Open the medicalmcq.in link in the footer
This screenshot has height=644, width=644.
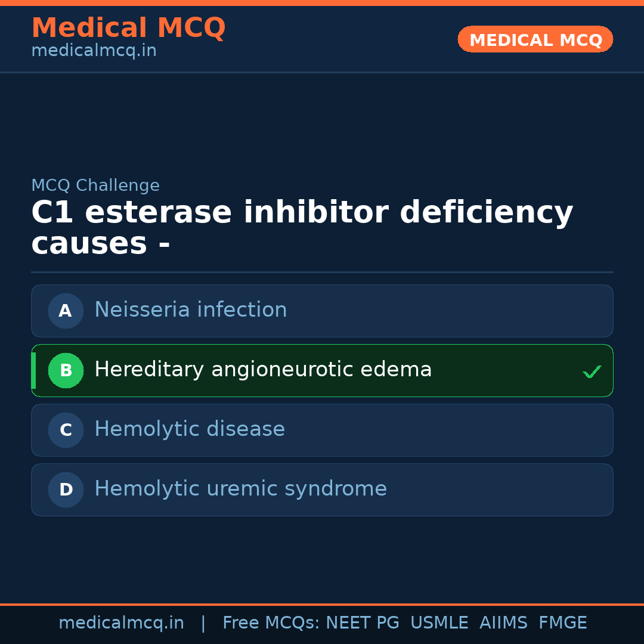pyautogui.click(x=121, y=623)
